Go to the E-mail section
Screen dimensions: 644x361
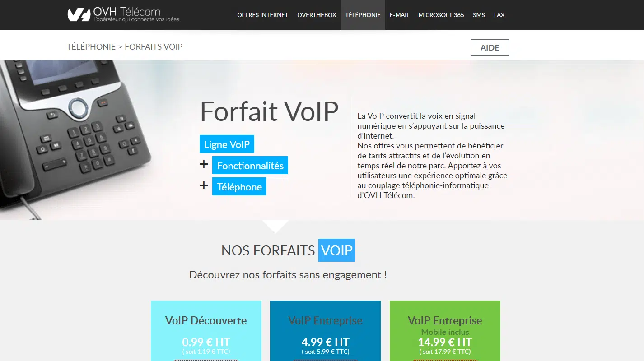coord(400,15)
